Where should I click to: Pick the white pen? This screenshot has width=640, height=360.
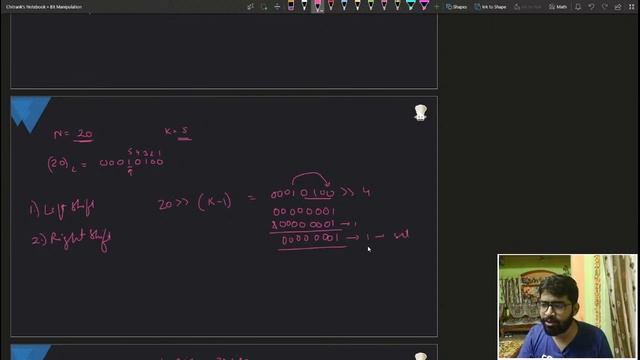(304, 6)
